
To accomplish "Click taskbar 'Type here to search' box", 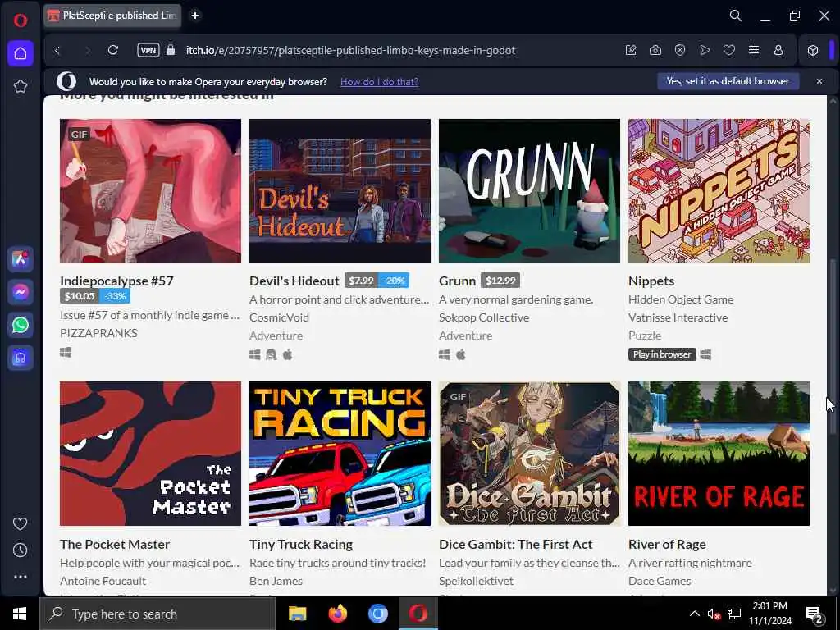I will pos(157,614).
